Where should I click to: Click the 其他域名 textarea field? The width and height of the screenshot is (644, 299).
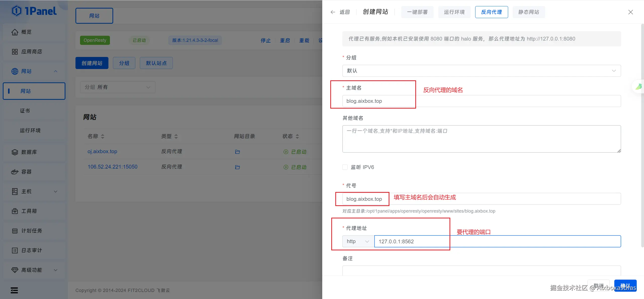coord(481,139)
